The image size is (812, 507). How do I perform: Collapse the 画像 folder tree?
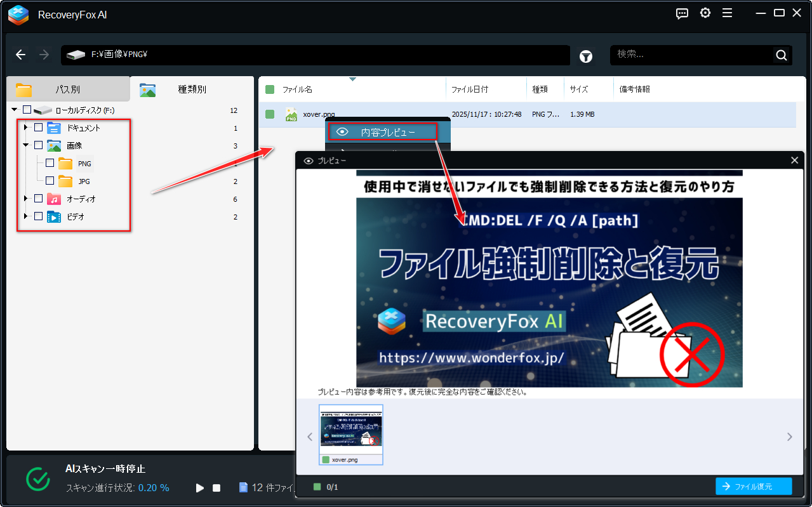(x=25, y=145)
